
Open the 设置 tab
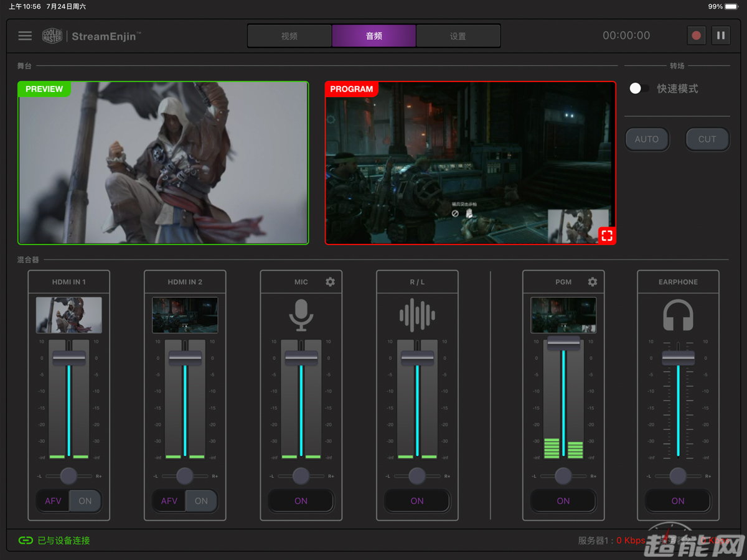(x=458, y=36)
